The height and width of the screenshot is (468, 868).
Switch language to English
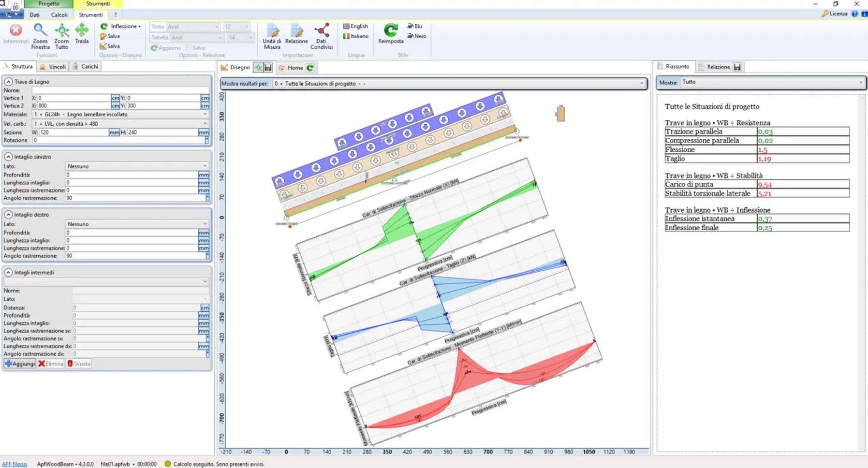[x=355, y=26]
